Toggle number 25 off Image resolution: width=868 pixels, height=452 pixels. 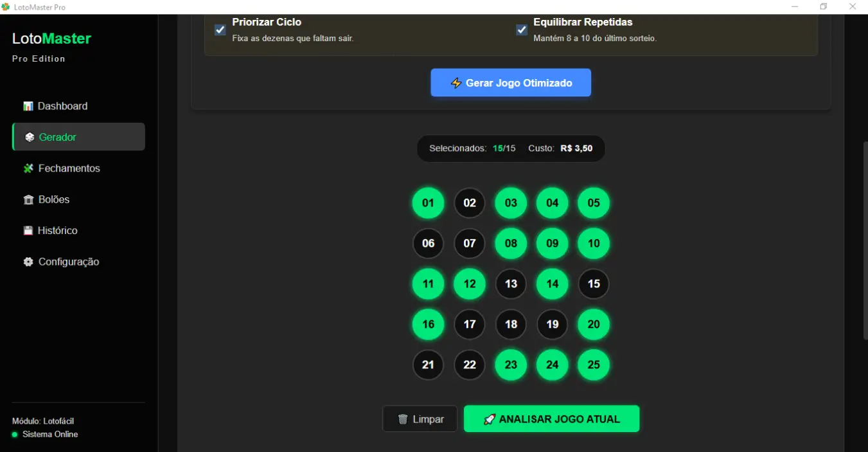594,365
